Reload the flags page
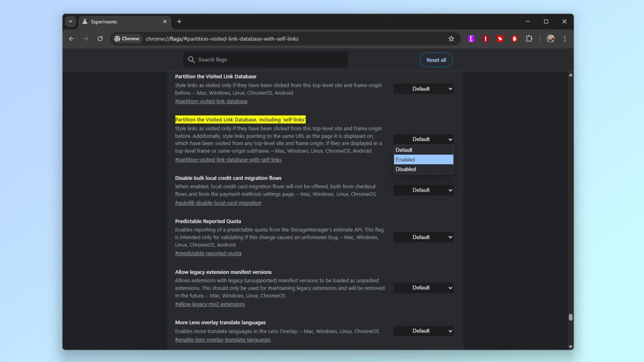Viewport: 644px width, 362px height. pyautogui.click(x=100, y=39)
